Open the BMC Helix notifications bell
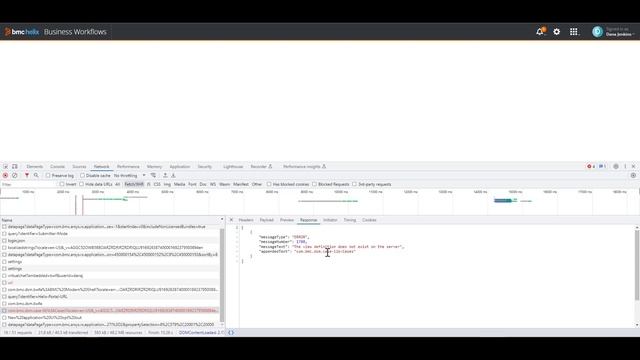This screenshot has width=640, height=360. pos(540,31)
